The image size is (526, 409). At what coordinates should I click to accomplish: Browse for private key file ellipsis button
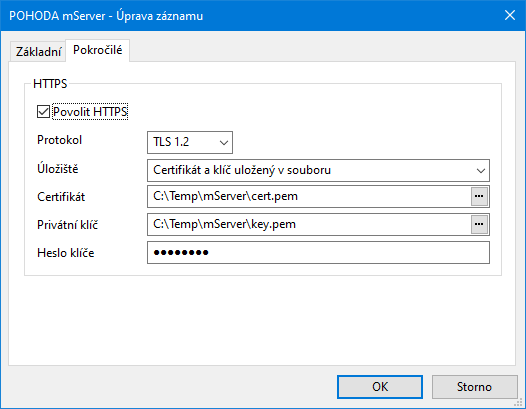479,224
